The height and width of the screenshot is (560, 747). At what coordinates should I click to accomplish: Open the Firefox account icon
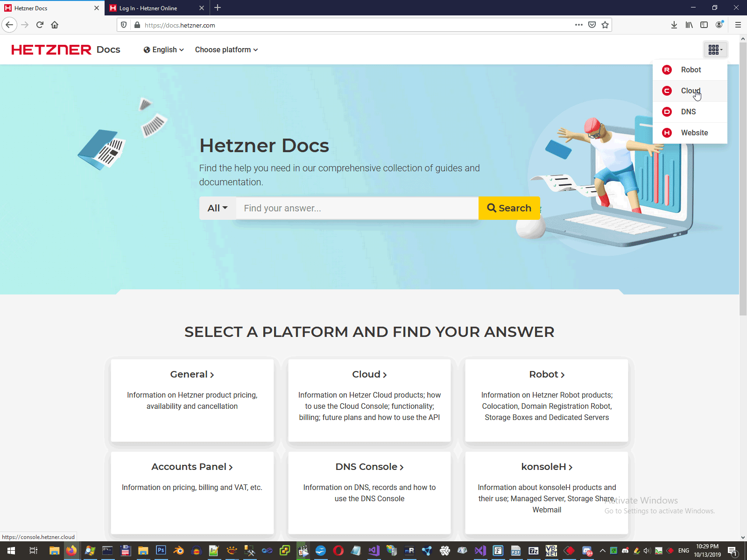click(x=719, y=25)
